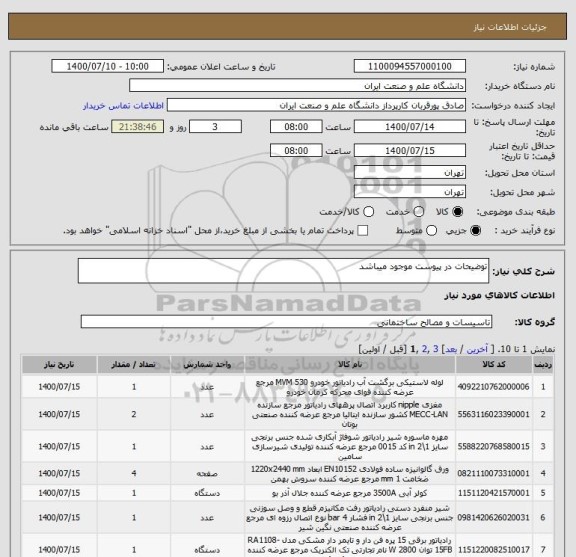Click the واحد شمارش column header
The width and height of the screenshot is (576, 557).
coord(207,364)
